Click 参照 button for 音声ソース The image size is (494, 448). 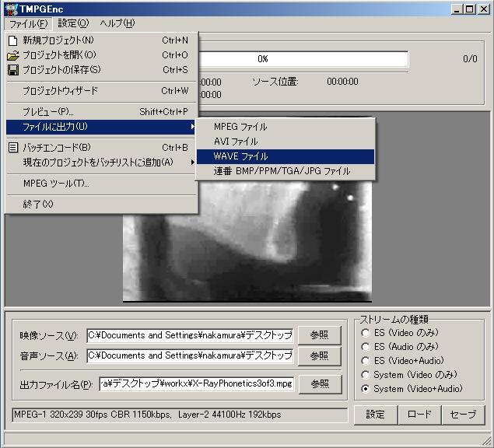pyautogui.click(x=320, y=355)
